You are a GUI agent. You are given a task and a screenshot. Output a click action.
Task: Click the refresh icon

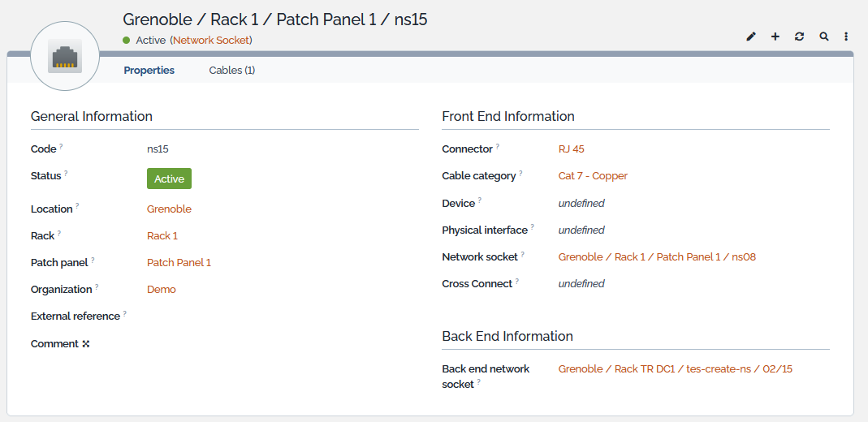pos(800,37)
